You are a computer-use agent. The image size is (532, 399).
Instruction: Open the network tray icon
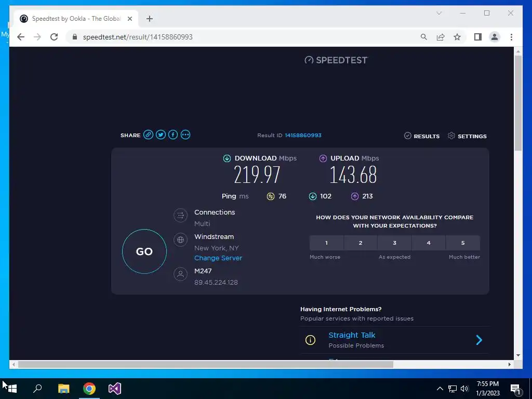[453, 389]
